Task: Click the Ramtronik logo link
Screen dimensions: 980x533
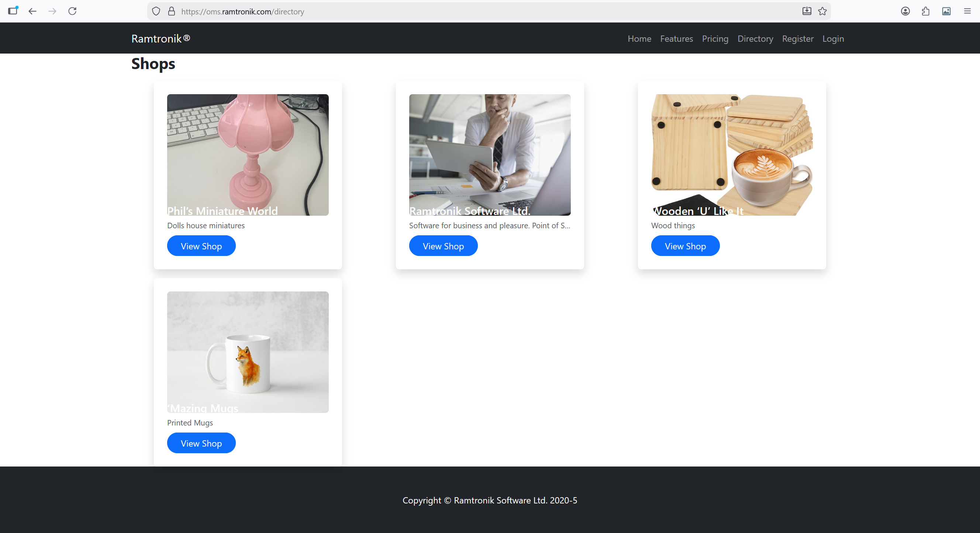Action: click(160, 38)
